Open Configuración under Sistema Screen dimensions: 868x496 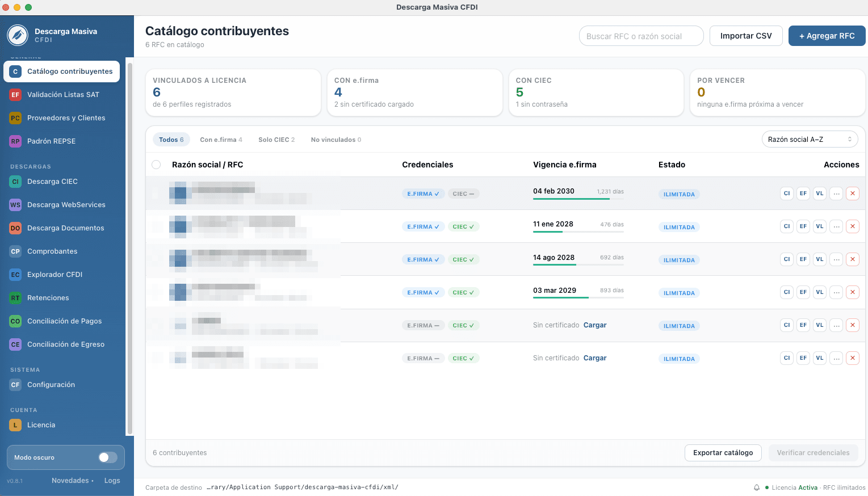[x=61, y=385]
